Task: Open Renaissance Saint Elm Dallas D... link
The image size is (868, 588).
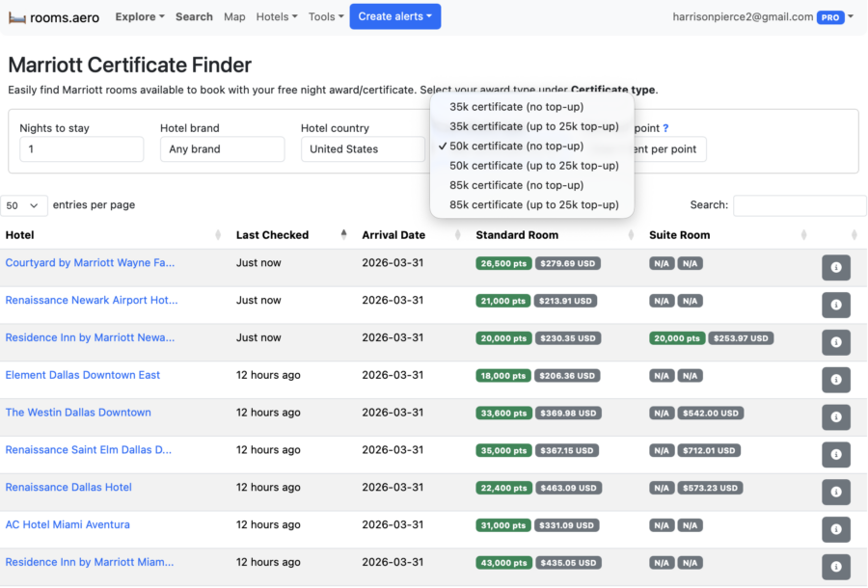Action: pyautogui.click(x=88, y=450)
